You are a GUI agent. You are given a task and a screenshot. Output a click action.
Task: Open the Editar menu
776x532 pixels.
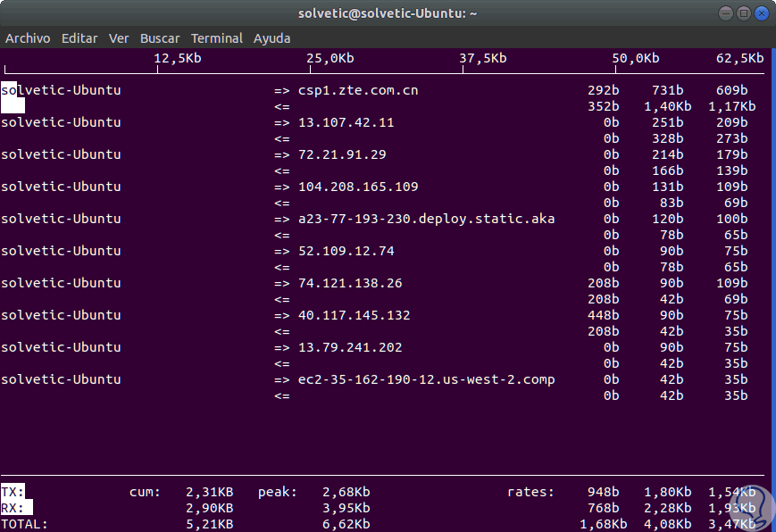(79, 38)
